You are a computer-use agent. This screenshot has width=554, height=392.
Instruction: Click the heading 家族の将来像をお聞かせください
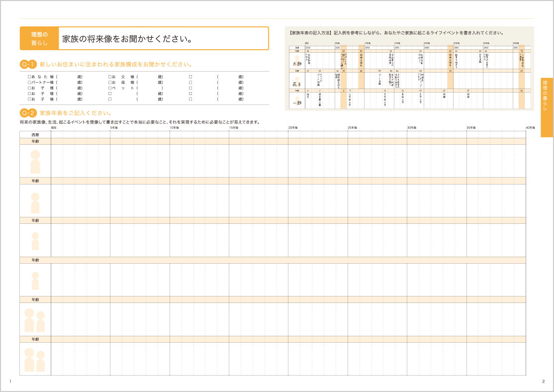[127, 39]
